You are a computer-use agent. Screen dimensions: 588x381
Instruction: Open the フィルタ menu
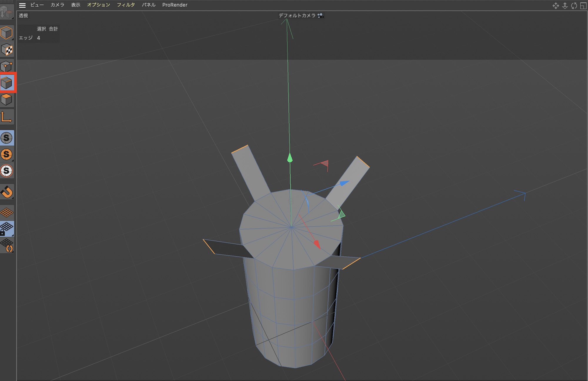126,5
